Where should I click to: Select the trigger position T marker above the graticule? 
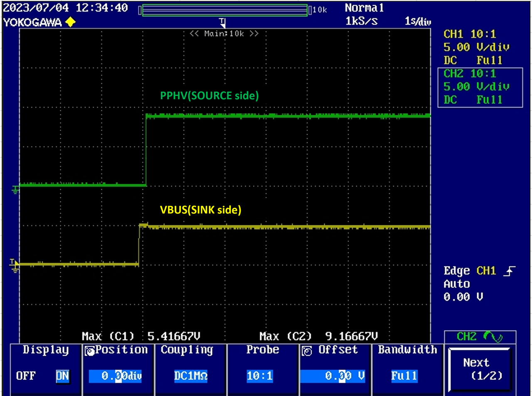(x=222, y=22)
